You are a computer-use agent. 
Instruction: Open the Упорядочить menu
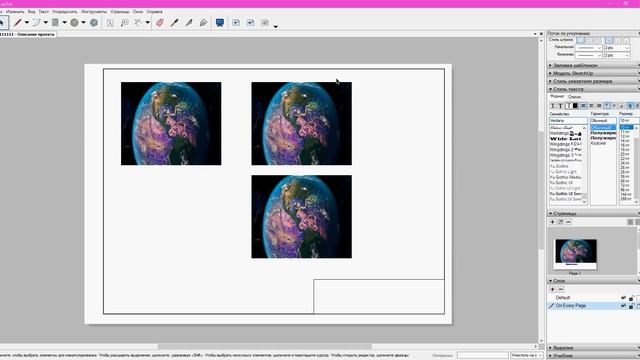(x=64, y=12)
